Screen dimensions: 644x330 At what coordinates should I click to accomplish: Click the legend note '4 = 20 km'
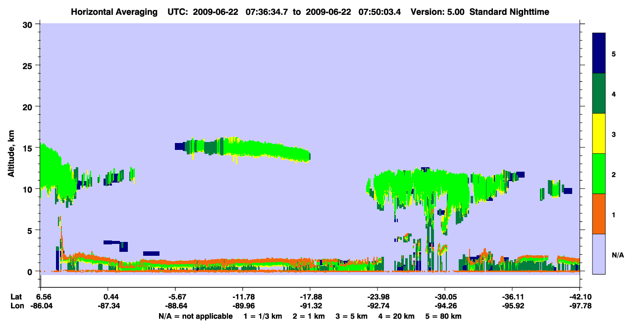[x=397, y=316]
